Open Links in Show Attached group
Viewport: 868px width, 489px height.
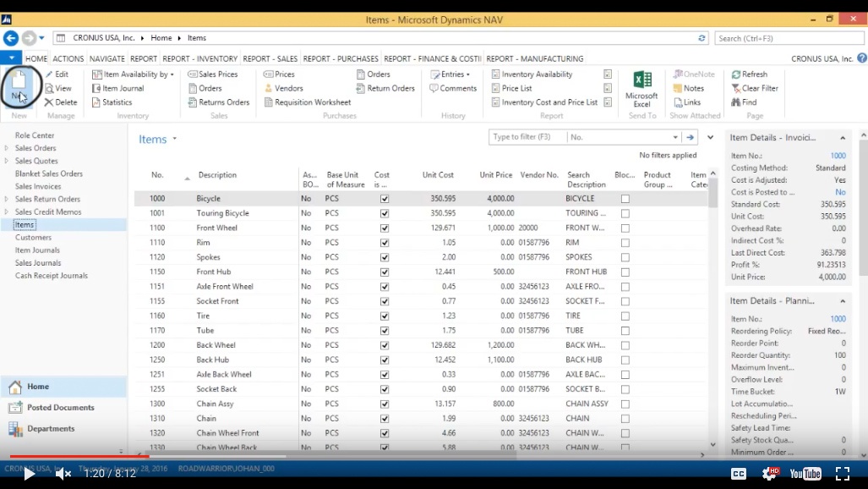[x=687, y=102]
